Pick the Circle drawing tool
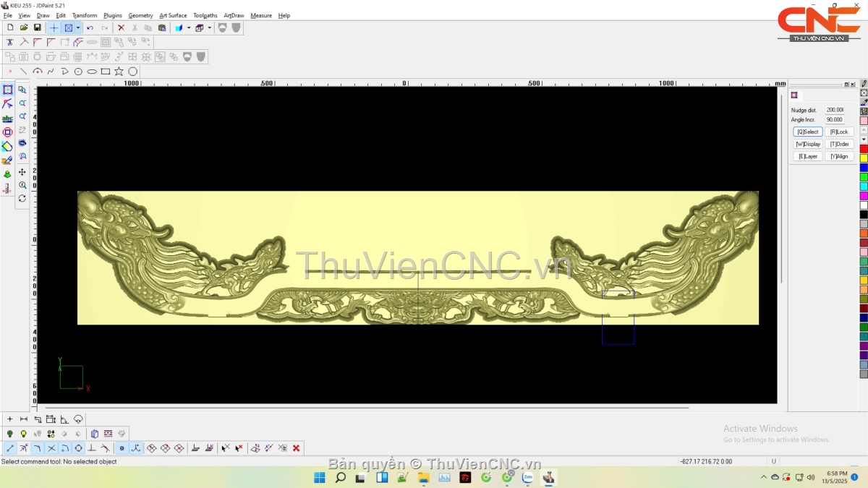Screen dimensions: 868x488 (x=78, y=72)
